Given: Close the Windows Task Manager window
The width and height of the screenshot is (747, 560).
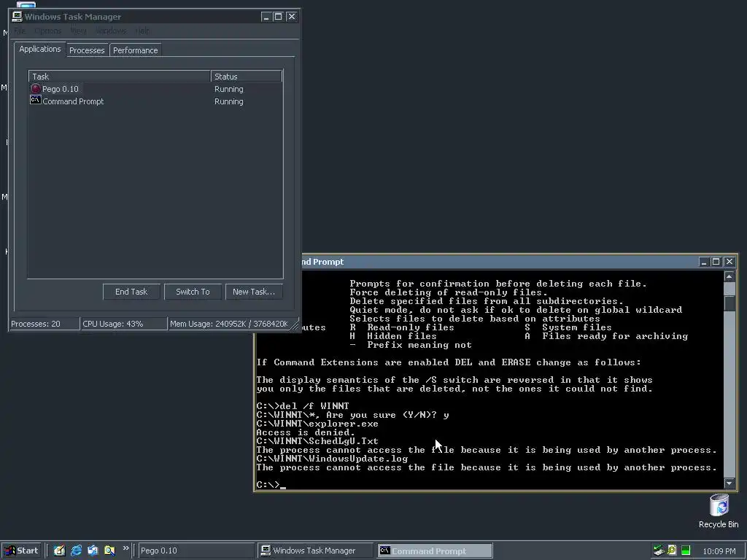Looking at the screenshot, I should tap(292, 17).
